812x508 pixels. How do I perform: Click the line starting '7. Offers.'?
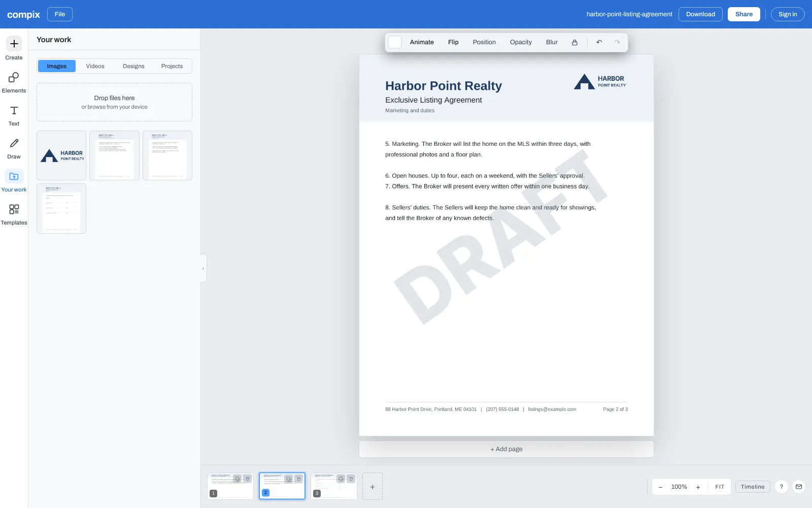click(x=487, y=186)
